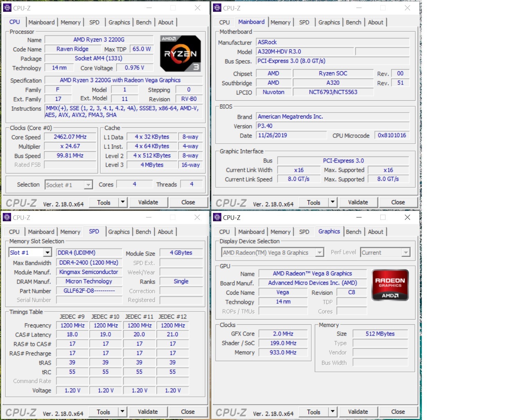Click the Southbridge model value A320
This screenshot has height=420, width=532.
(x=333, y=82)
